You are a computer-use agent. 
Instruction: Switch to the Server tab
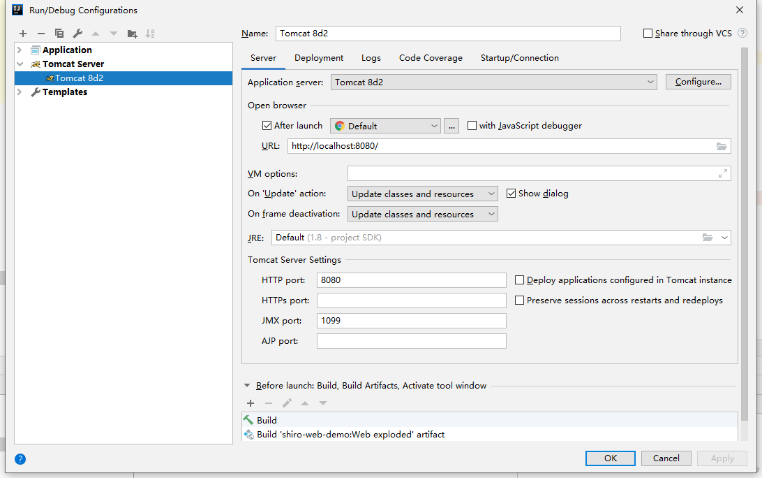(x=263, y=58)
